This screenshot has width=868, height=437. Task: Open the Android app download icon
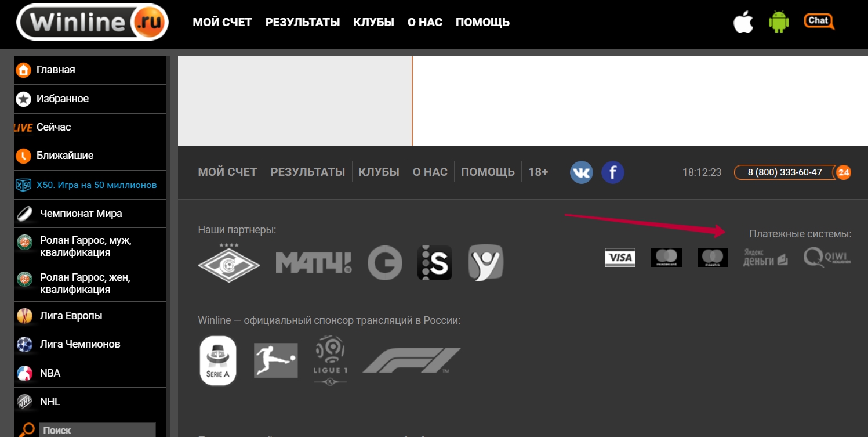point(779,22)
